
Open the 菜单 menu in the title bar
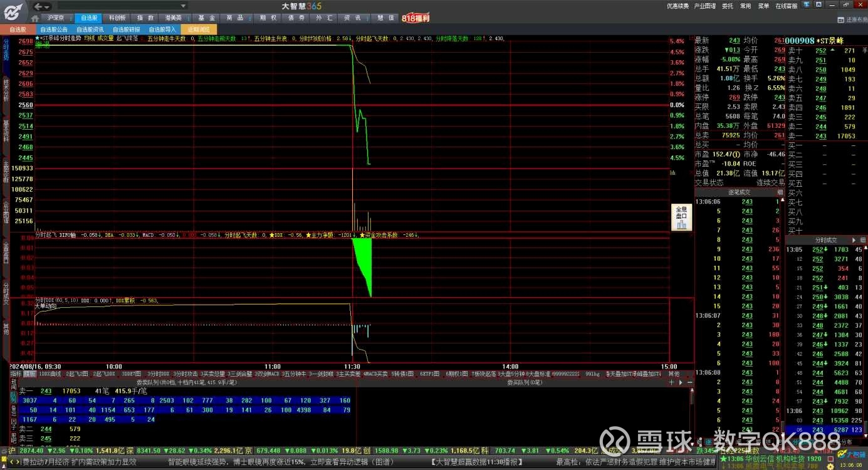tap(763, 6)
